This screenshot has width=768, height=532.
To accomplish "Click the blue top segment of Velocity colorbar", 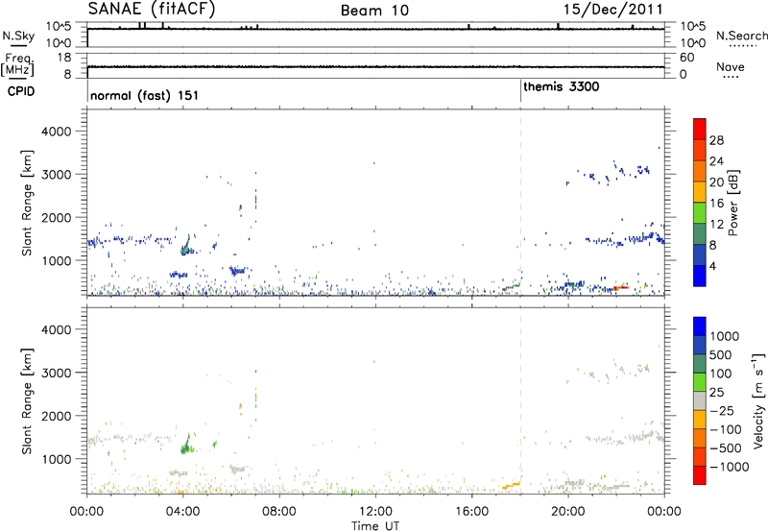I will 700,326.
